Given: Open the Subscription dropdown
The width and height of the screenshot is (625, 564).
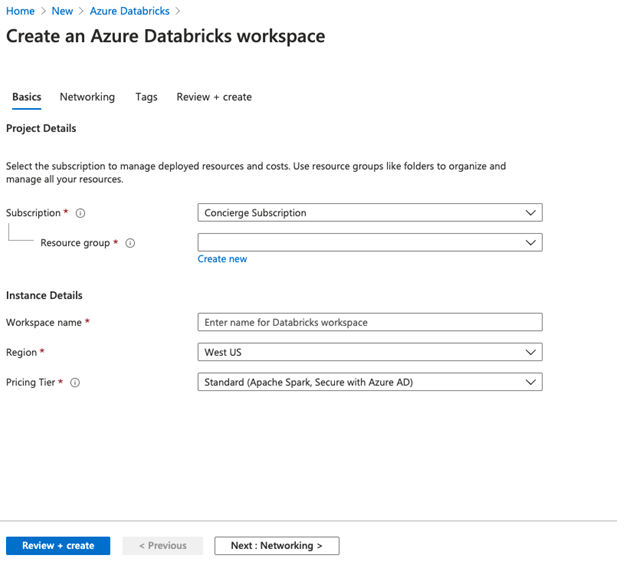Looking at the screenshot, I should pos(369,213).
